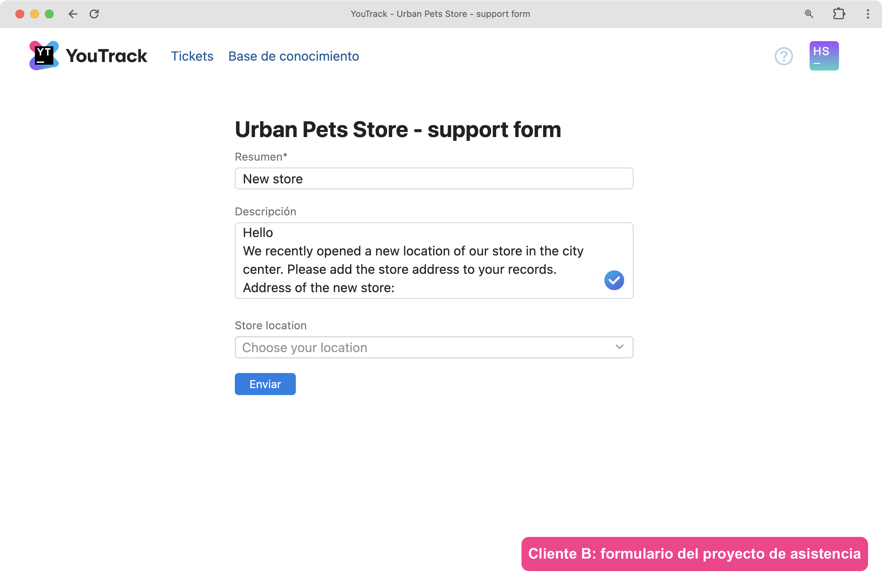Image resolution: width=882 pixels, height=588 pixels.
Task: Click inside the Resumen text field
Action: click(434, 179)
